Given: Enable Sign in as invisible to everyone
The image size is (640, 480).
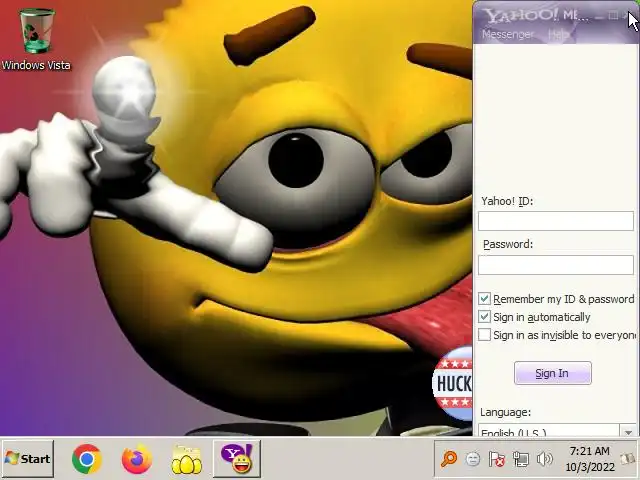Looking at the screenshot, I should tap(484, 335).
